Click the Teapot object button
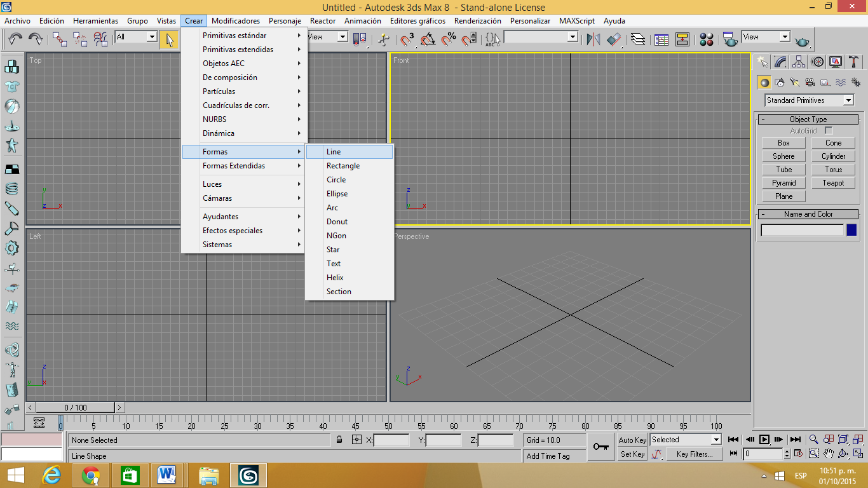 pos(834,183)
